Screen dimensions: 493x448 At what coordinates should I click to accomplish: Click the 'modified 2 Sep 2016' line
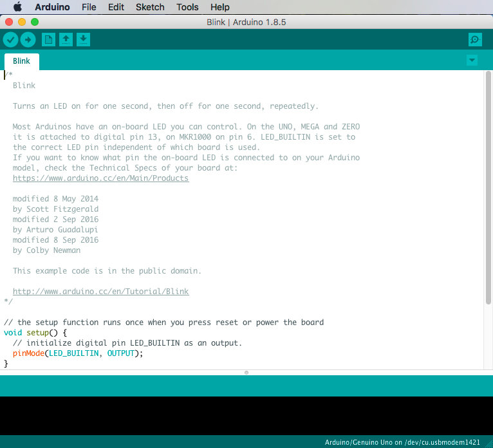pyautogui.click(x=55, y=219)
